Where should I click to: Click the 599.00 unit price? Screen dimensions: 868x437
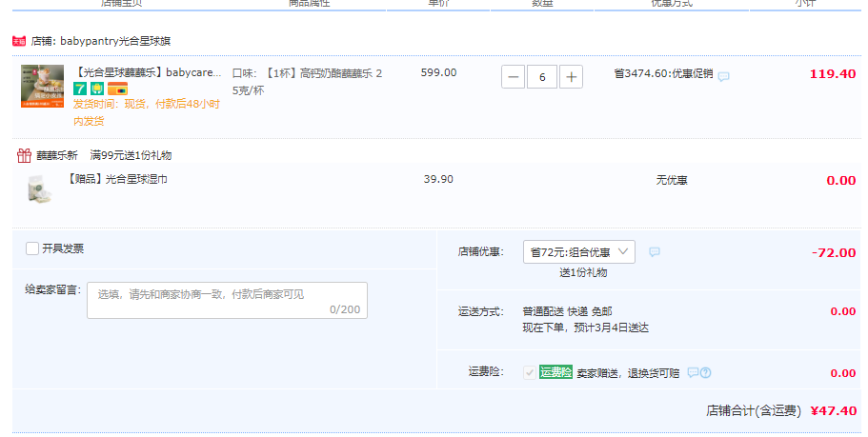(x=438, y=72)
